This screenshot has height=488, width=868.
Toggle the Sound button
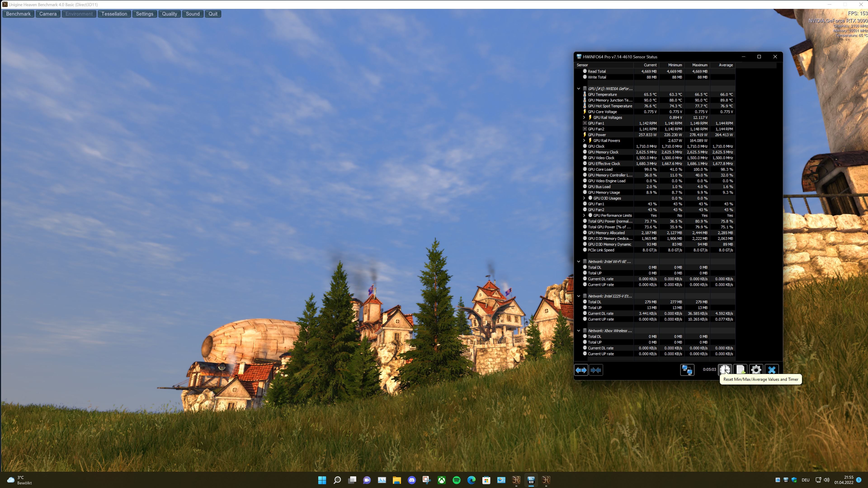(x=192, y=14)
